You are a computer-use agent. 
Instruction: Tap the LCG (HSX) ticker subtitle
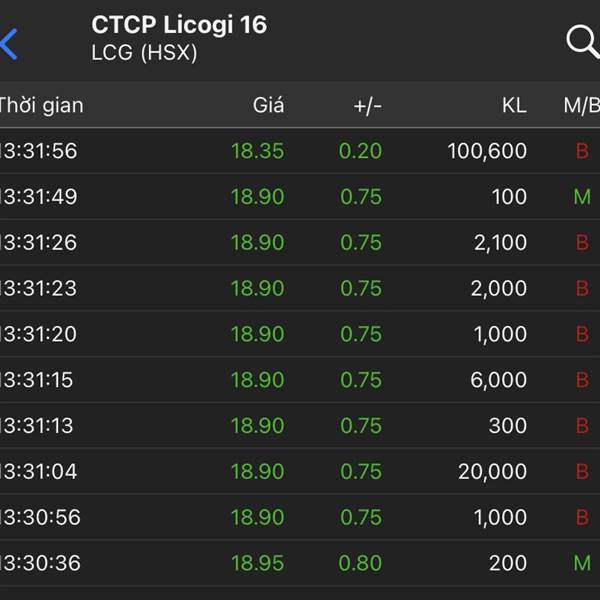coord(144,53)
